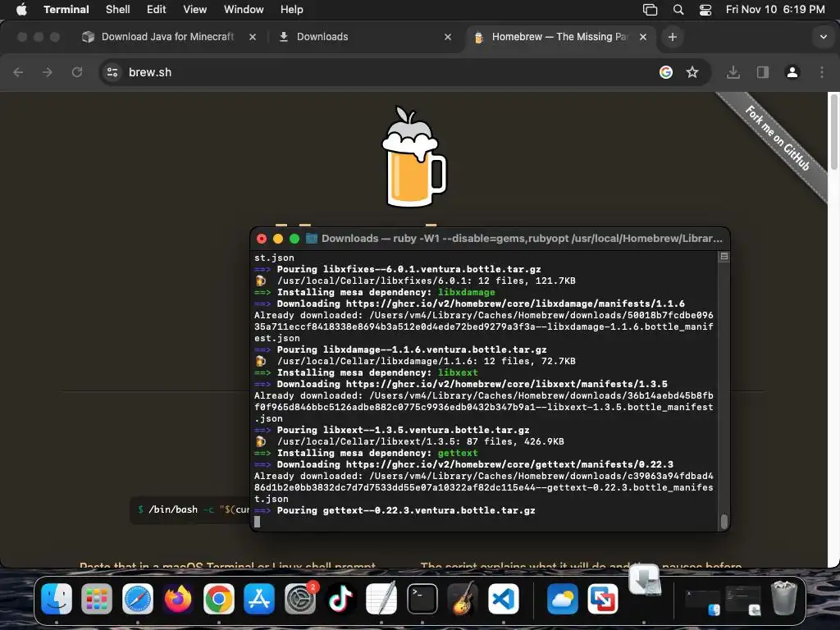Click the /bin/bash install command box

pyautogui.click(x=190, y=509)
